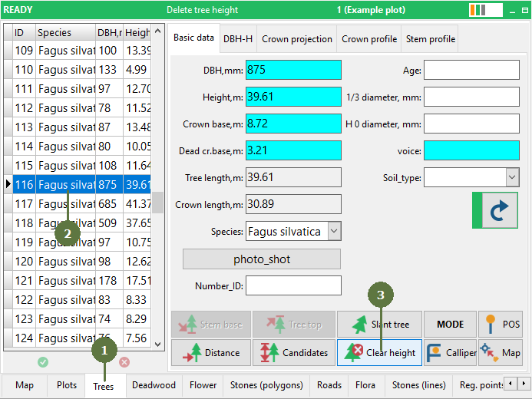Click the cyan voice input field

[x=471, y=150]
